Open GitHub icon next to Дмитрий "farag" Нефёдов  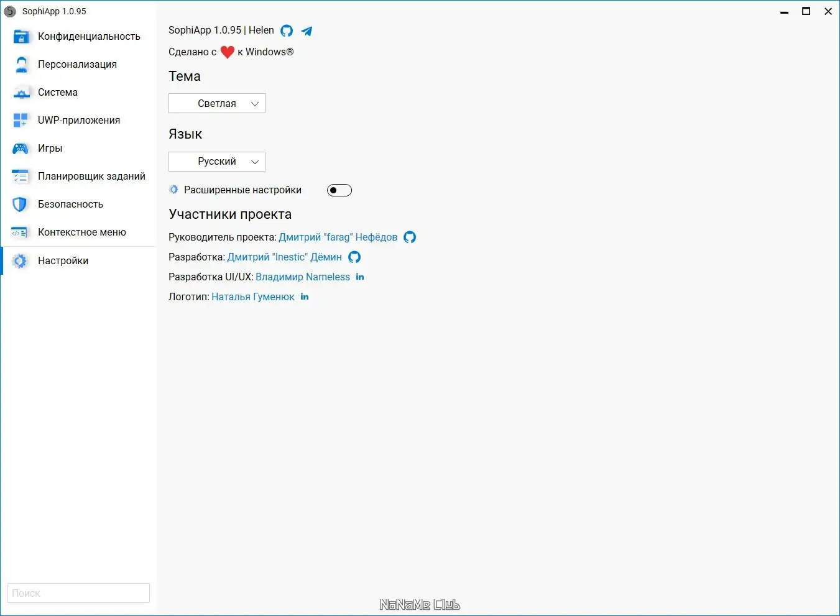[410, 237]
